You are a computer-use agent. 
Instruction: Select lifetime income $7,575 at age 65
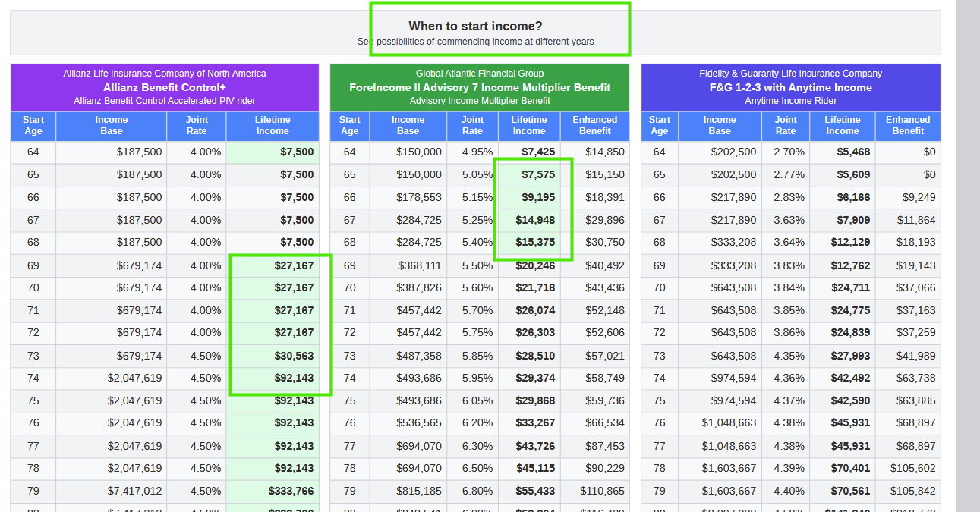[x=538, y=174]
